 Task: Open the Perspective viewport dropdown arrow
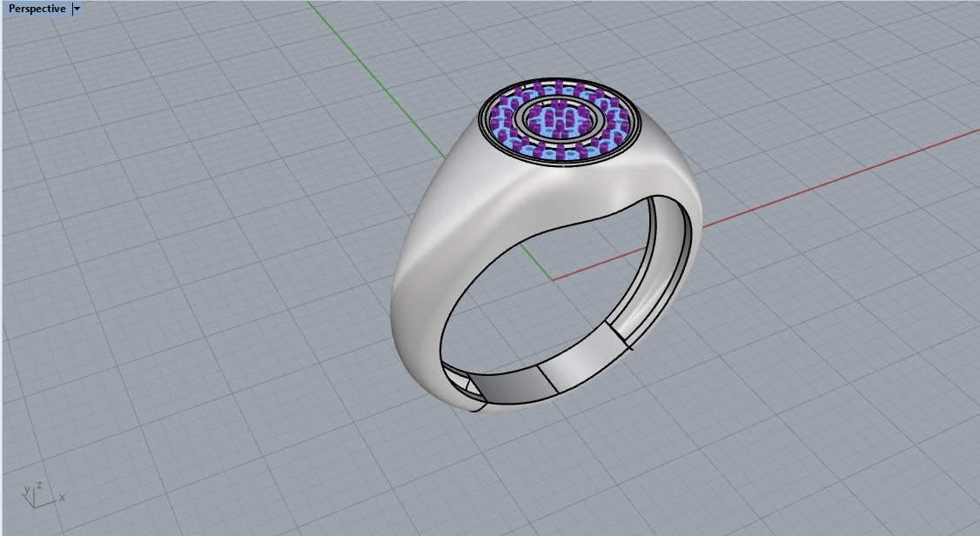77,9
